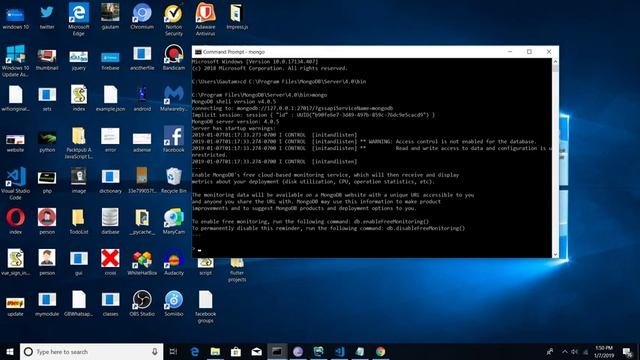The height and width of the screenshot is (360, 640).
Task: Select the android desktop icon
Action: click(x=142, y=99)
